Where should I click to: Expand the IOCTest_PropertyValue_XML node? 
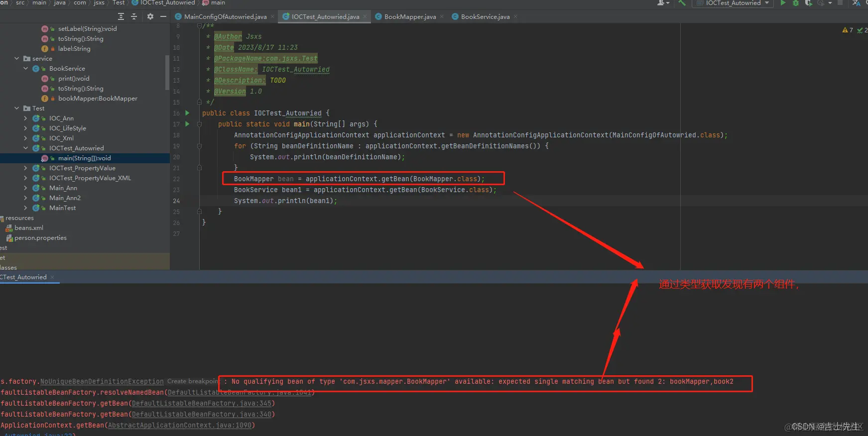click(x=25, y=178)
